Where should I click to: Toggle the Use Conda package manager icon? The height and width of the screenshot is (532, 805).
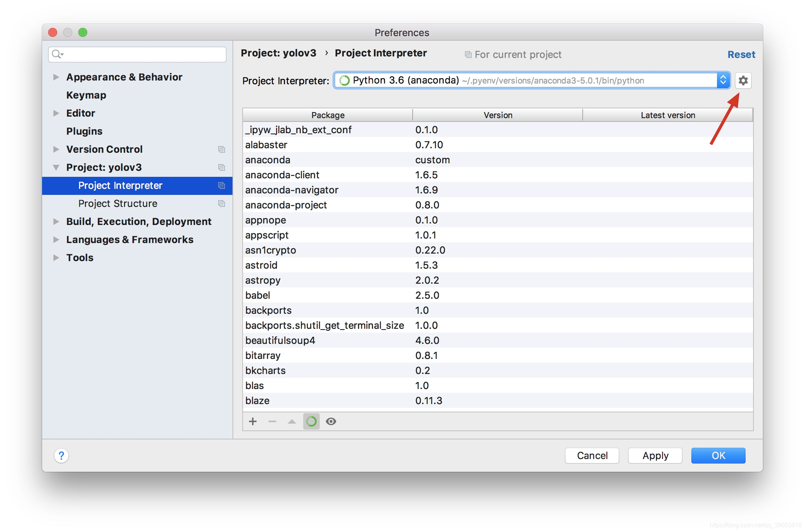point(311,421)
